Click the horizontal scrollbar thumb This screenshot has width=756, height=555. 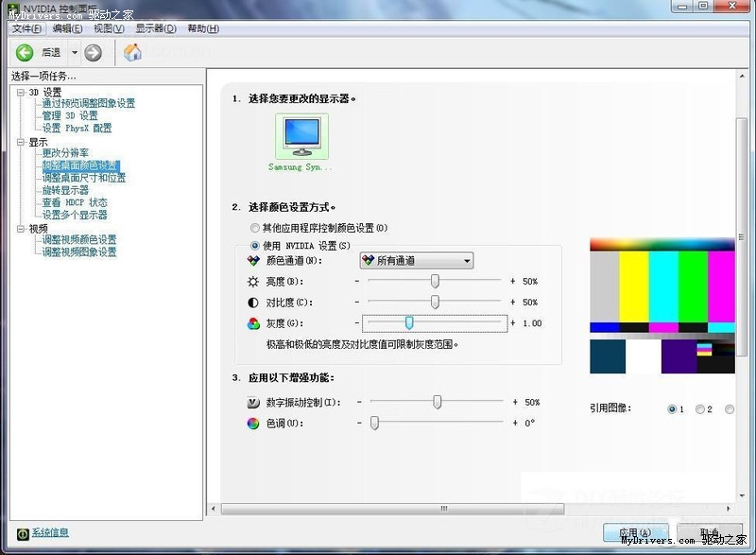coord(392,509)
